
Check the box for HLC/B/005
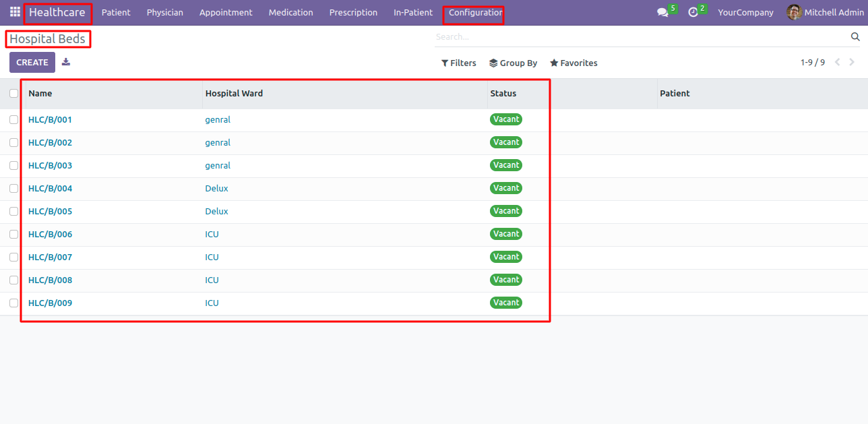pyautogui.click(x=13, y=212)
